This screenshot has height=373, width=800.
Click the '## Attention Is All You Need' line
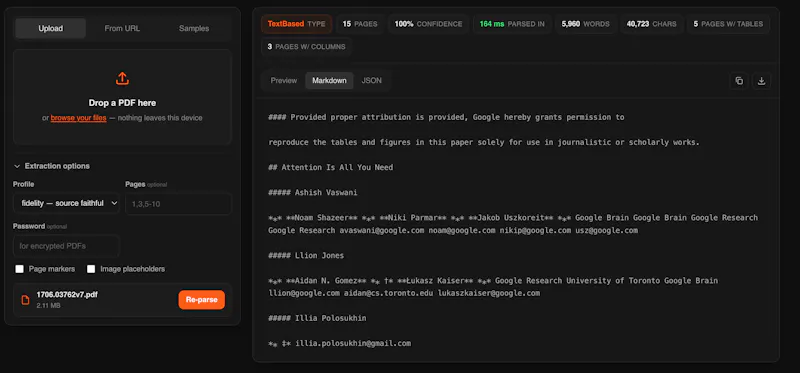[x=331, y=167]
